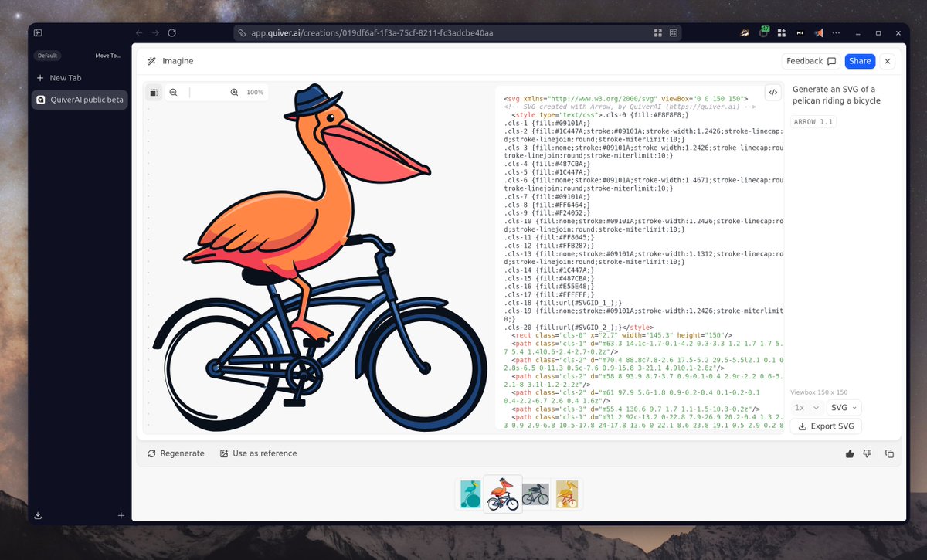The height and width of the screenshot is (560, 927).
Task: Use the image as reference
Action: pyautogui.click(x=258, y=453)
